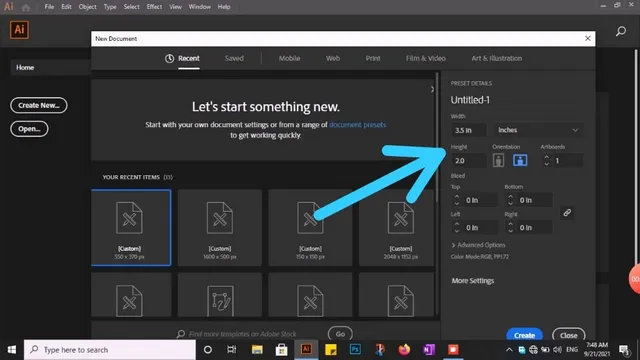Click the Artboards stepper arrows

coord(547,160)
